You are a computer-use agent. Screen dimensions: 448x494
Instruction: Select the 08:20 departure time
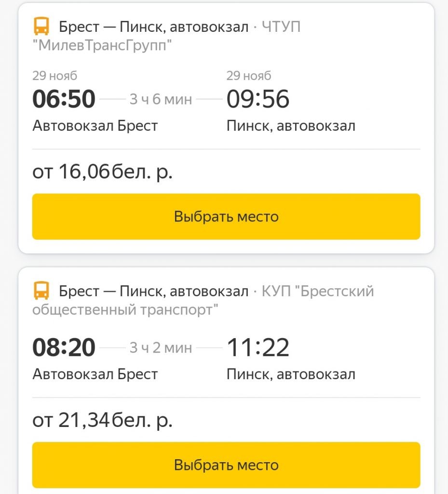pyautogui.click(x=64, y=348)
